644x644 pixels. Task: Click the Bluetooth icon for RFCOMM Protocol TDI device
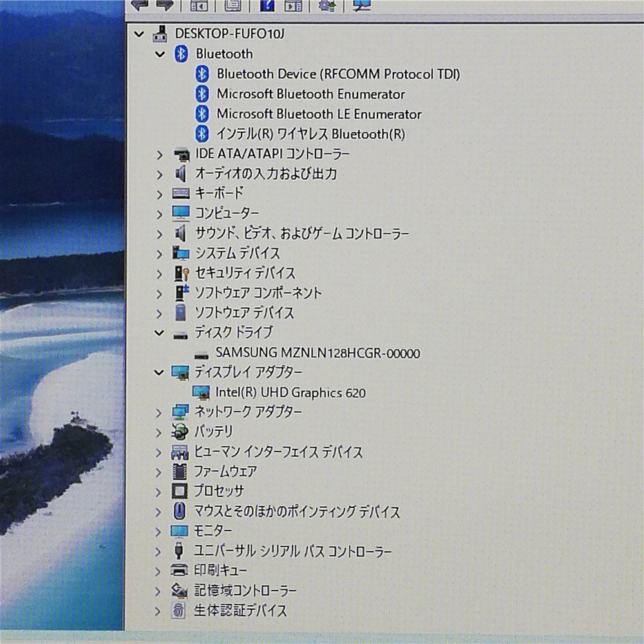click(202, 74)
